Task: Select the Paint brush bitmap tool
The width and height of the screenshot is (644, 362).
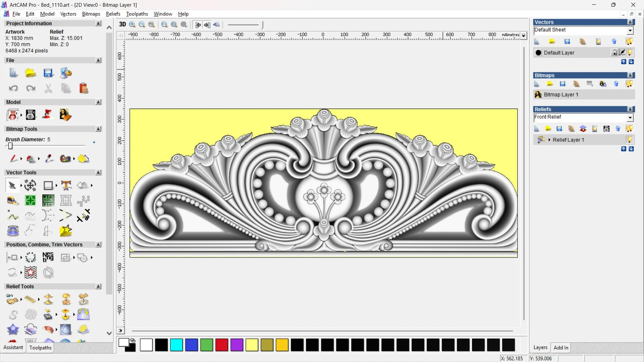Action: pyautogui.click(x=13, y=159)
